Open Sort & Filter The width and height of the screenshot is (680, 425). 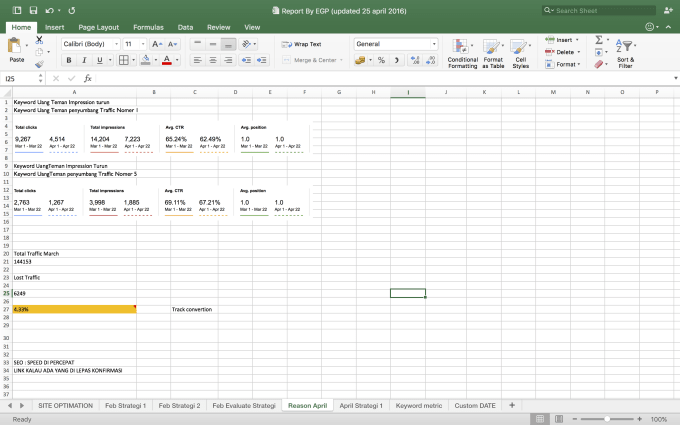click(625, 53)
